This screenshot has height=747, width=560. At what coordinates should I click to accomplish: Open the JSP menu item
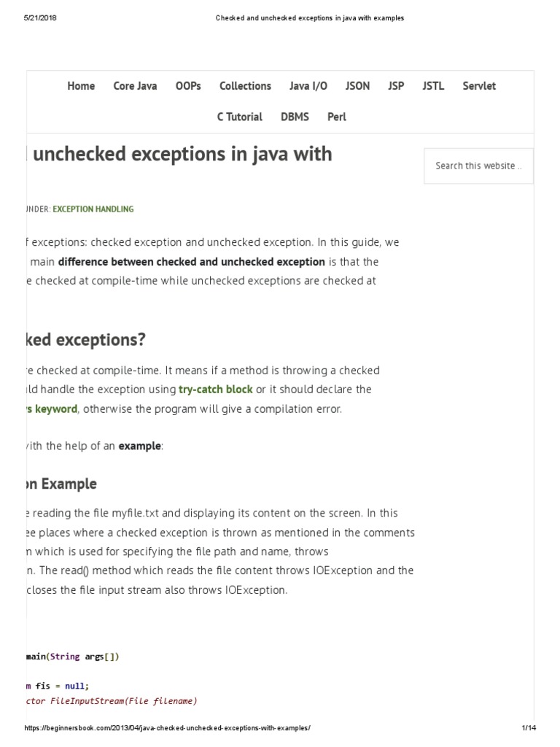pos(396,86)
